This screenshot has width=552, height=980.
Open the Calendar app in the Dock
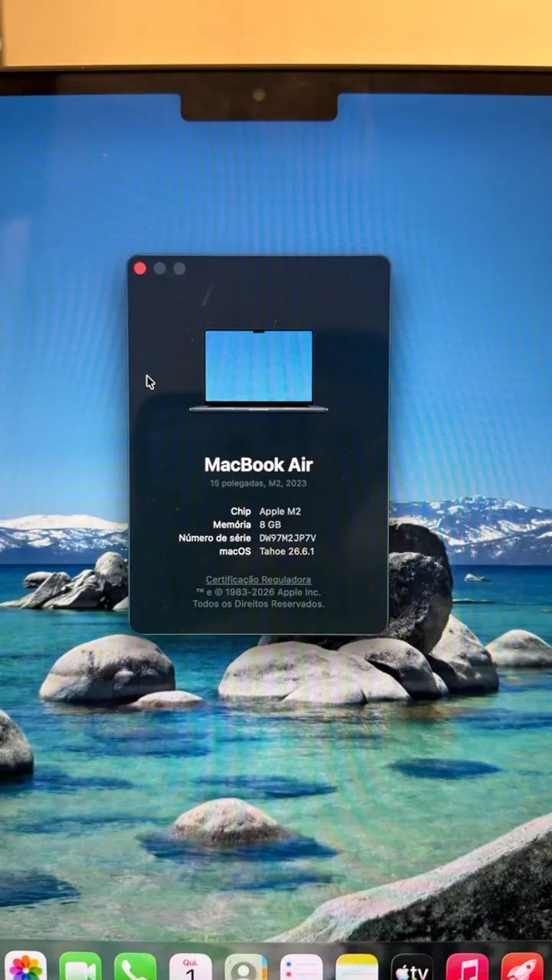coord(191,966)
